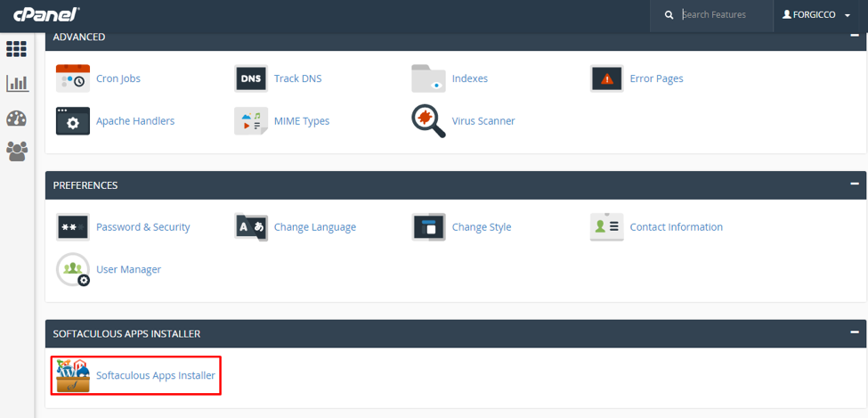Open the Indexes link
The image size is (868, 418).
[x=470, y=78]
